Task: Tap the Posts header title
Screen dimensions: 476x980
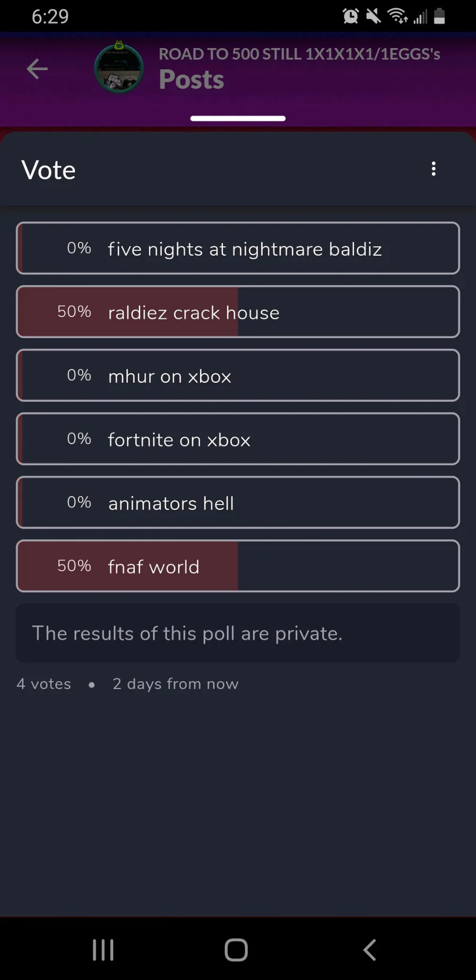Action: click(191, 80)
